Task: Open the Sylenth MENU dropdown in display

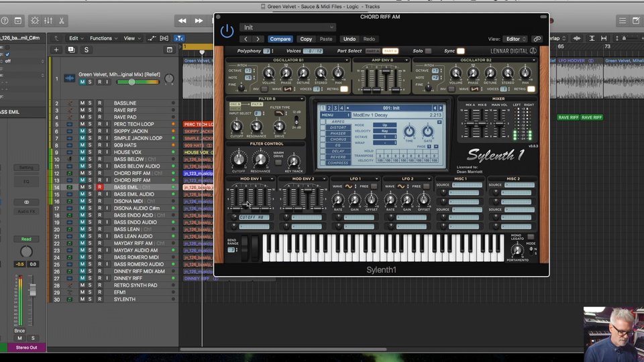Action: (335, 115)
